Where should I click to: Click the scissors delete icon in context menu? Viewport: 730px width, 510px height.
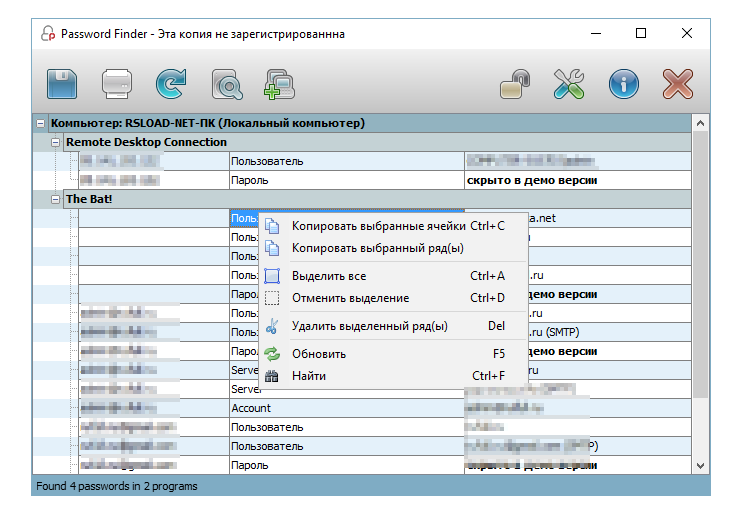tap(272, 326)
